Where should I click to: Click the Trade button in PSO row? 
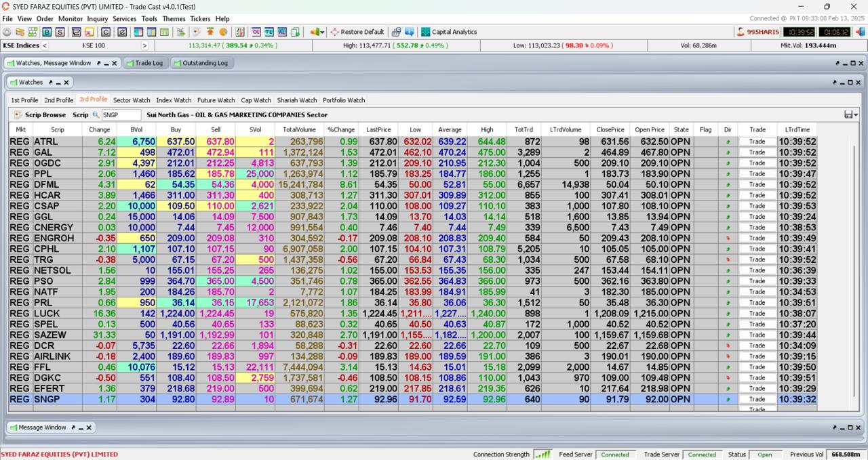(757, 281)
